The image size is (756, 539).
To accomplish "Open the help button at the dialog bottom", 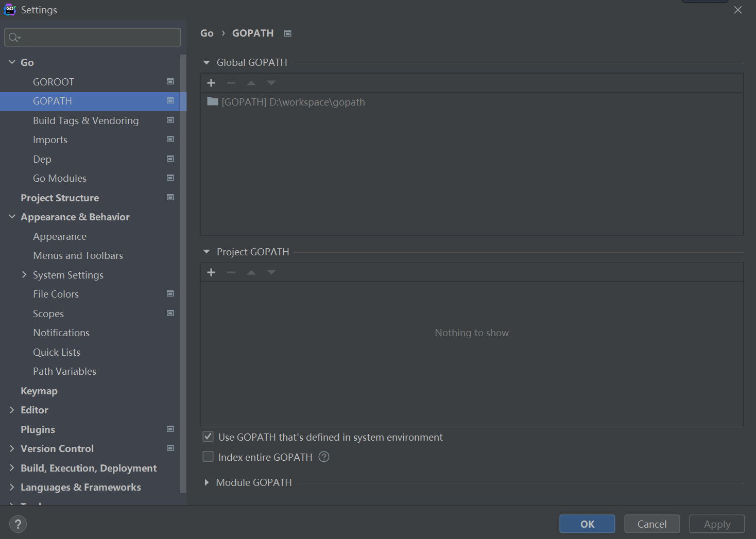I will tap(18, 524).
